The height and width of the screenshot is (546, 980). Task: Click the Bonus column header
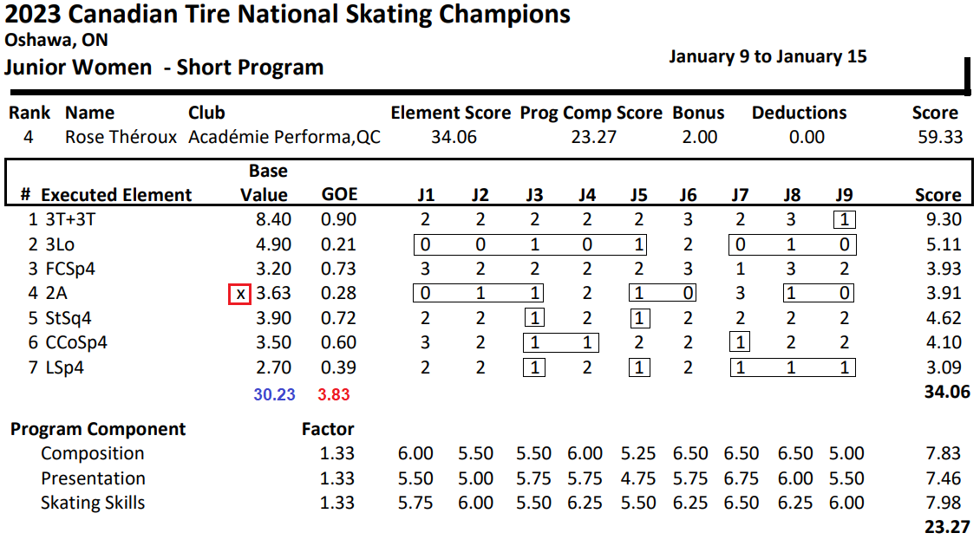698,113
